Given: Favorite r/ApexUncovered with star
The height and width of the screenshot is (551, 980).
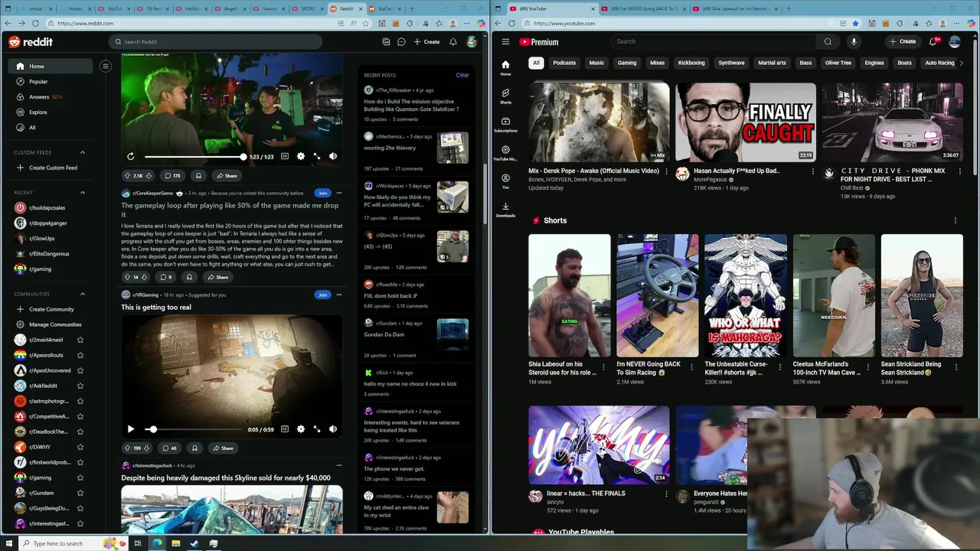Looking at the screenshot, I should click(80, 370).
